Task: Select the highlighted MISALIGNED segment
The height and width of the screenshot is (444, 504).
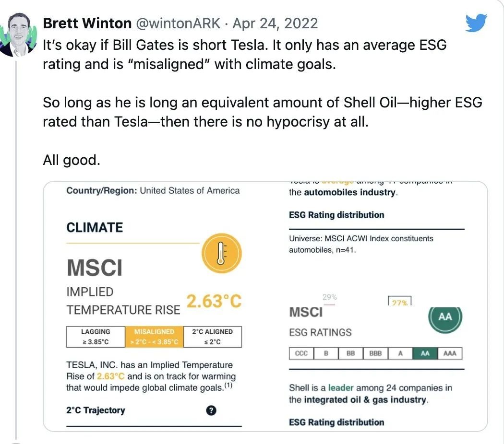Action: 154,337
